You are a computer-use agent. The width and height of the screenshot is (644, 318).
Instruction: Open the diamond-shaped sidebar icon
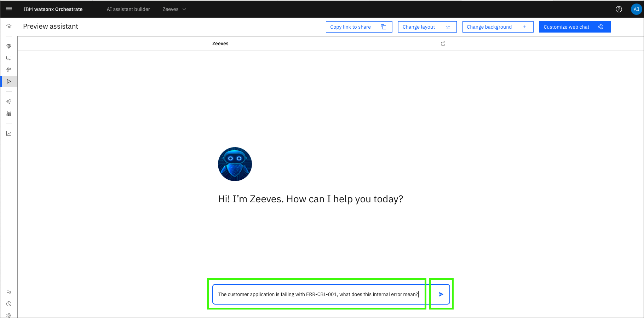tap(9, 46)
